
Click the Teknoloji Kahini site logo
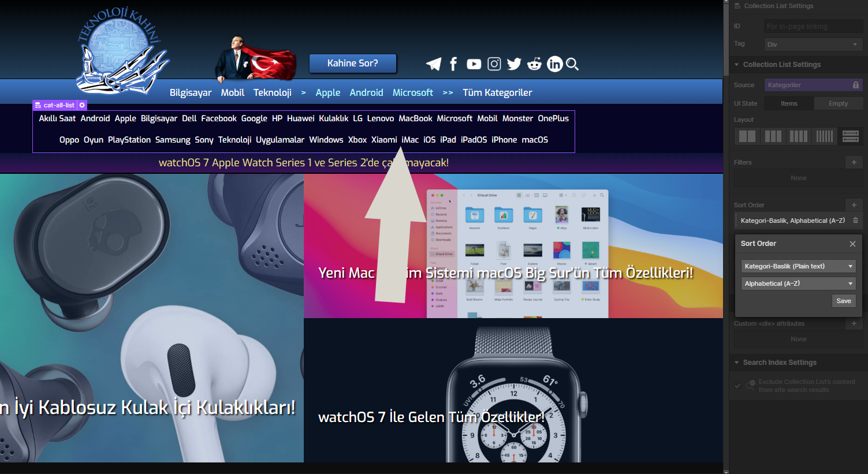point(121,51)
